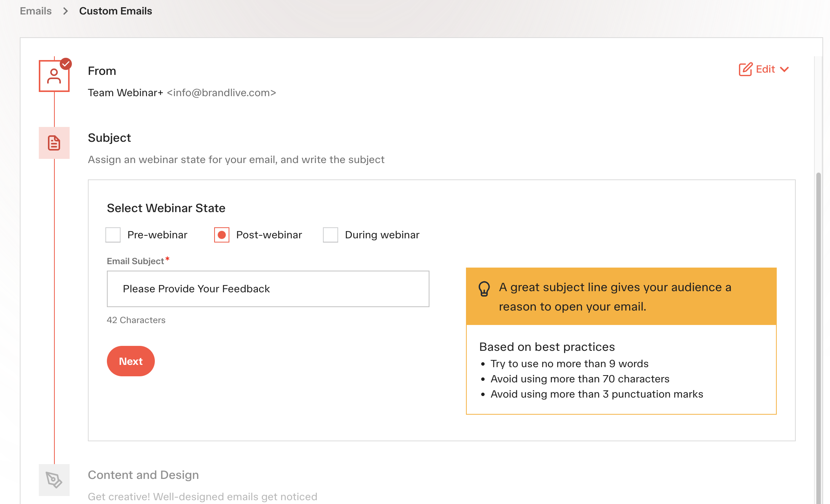Click the yellow great subject line banner text
The image size is (830, 504).
pyautogui.click(x=615, y=297)
